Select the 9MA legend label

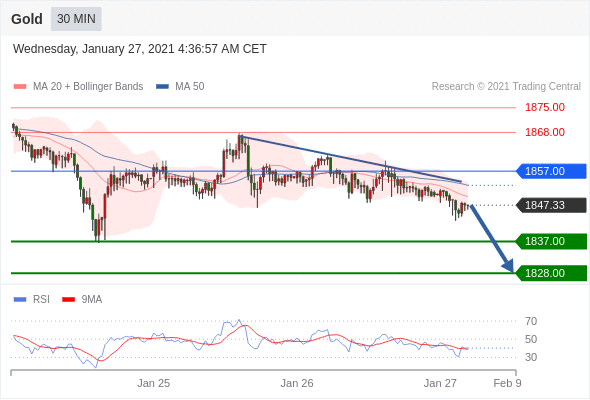click(x=92, y=300)
